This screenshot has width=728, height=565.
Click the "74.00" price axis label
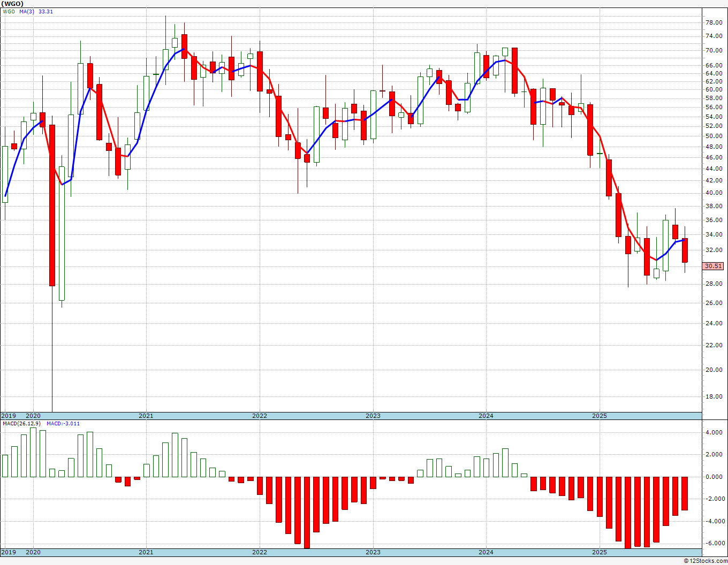714,36
